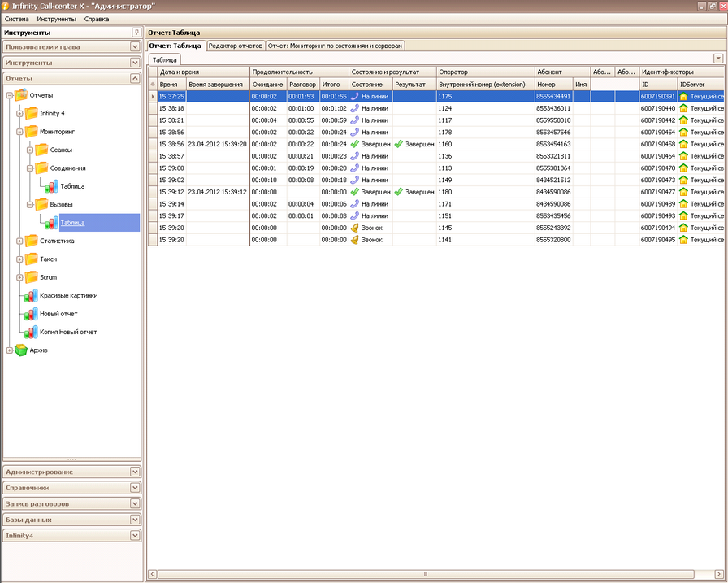Pin the Инструменты side panel
Screen dimensions: 728x583
point(136,33)
